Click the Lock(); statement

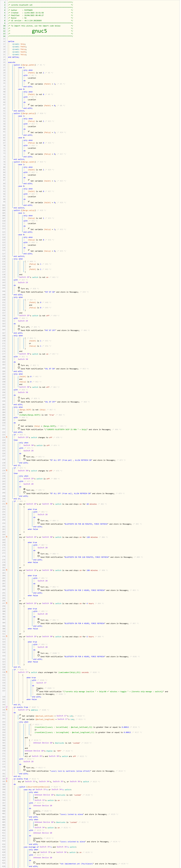coord(37,811)
